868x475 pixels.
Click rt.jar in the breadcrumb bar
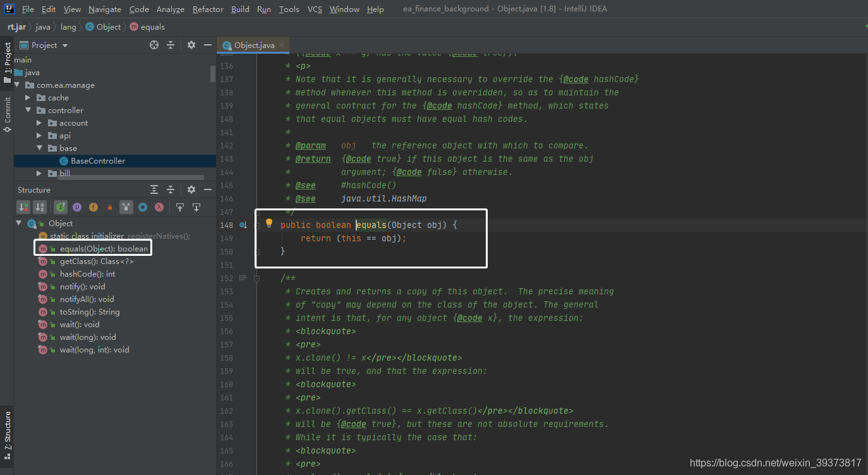(x=17, y=27)
